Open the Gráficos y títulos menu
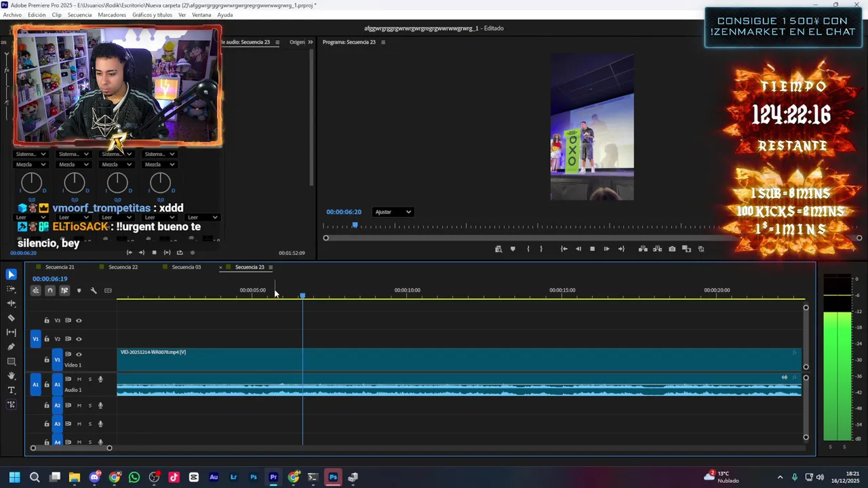The width and height of the screenshot is (868, 488). pos(152,15)
